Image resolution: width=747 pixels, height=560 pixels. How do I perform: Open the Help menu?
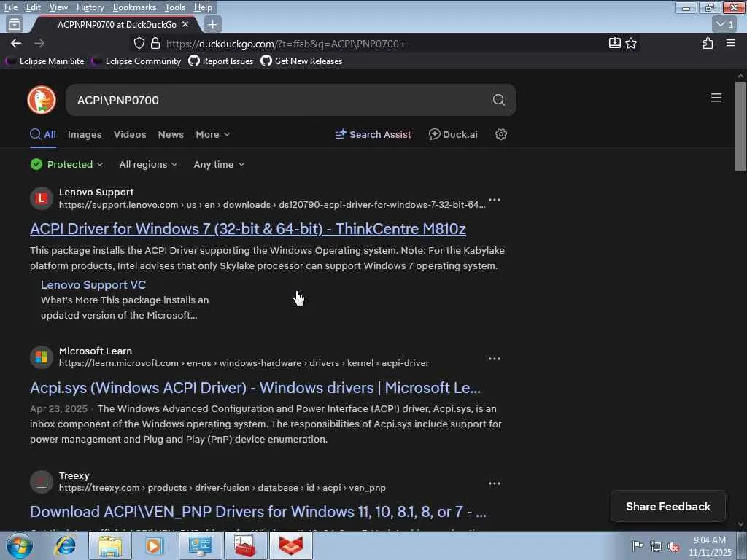point(203,7)
